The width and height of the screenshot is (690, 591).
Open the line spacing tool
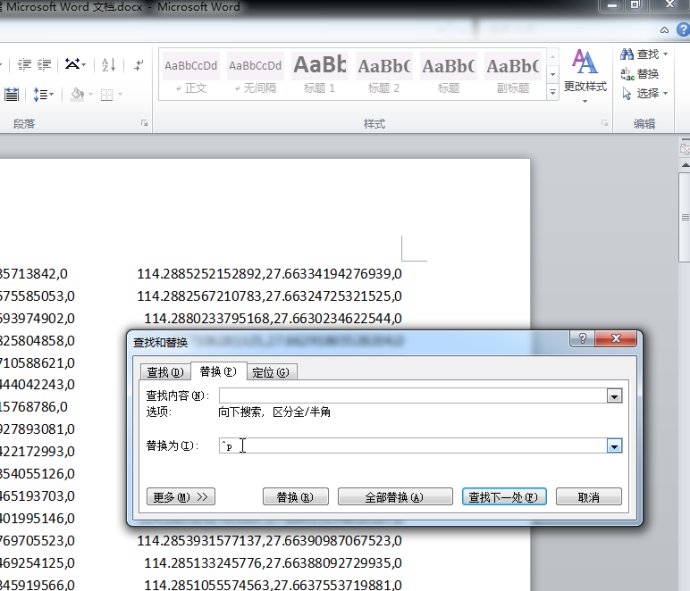tap(41, 95)
